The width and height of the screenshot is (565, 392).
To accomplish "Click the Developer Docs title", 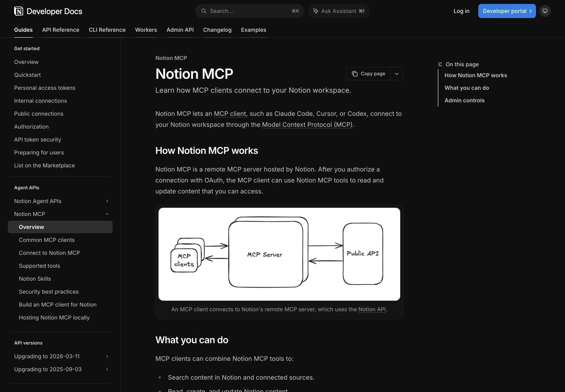I will click(x=55, y=11).
